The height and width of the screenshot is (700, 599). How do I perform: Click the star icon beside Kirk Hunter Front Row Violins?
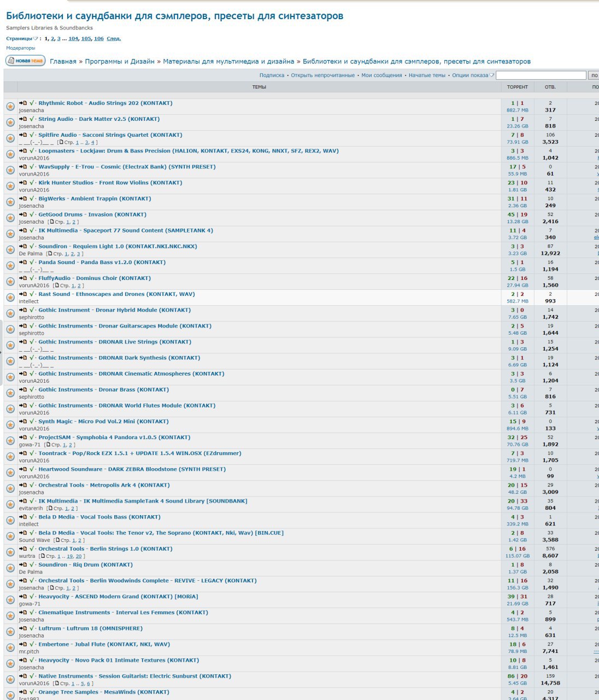[x=10, y=186]
